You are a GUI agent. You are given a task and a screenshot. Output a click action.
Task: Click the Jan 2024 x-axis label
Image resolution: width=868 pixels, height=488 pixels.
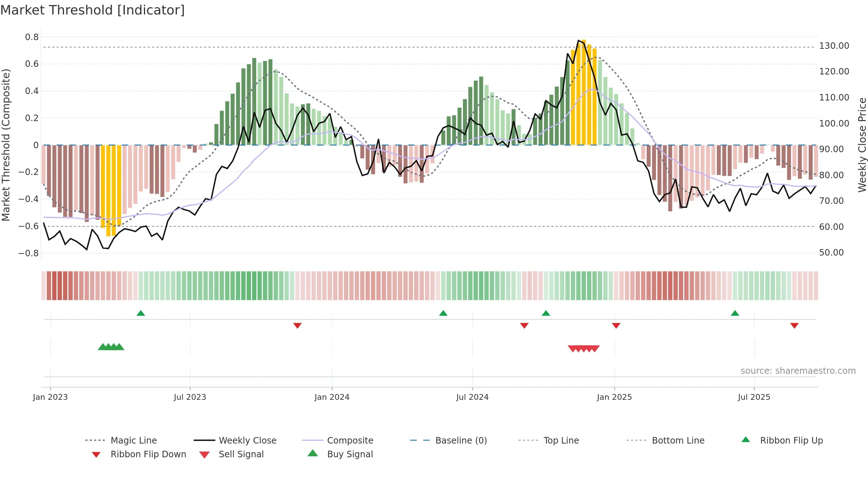click(332, 397)
